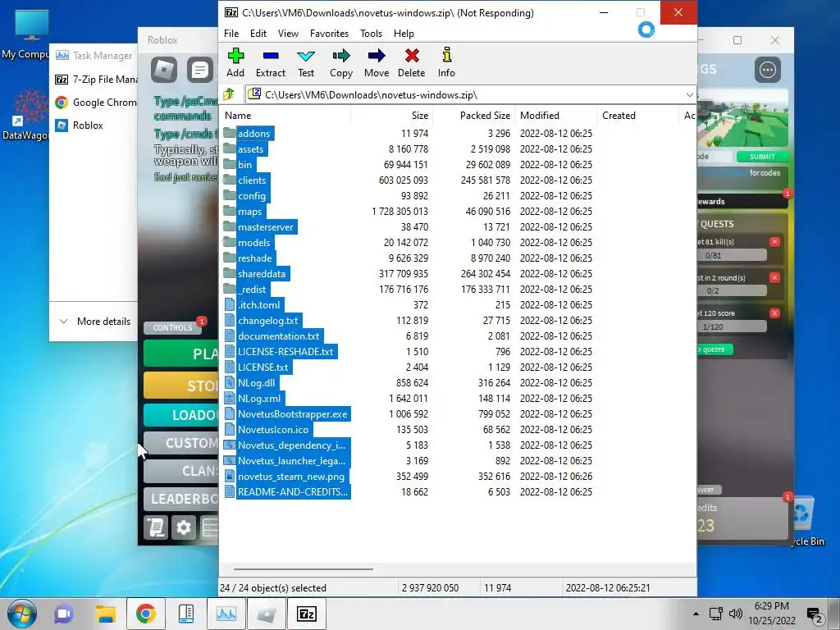Open the Edit menu

click(x=258, y=33)
